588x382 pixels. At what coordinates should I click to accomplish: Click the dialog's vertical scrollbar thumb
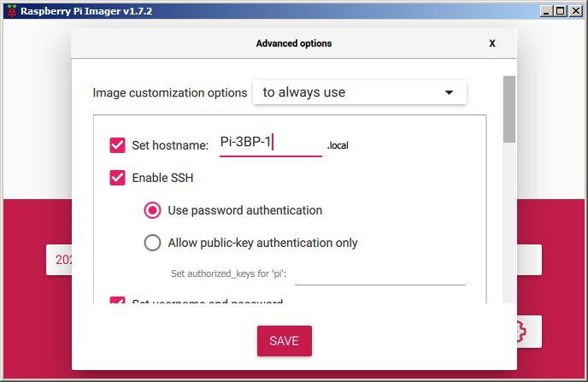click(x=509, y=109)
